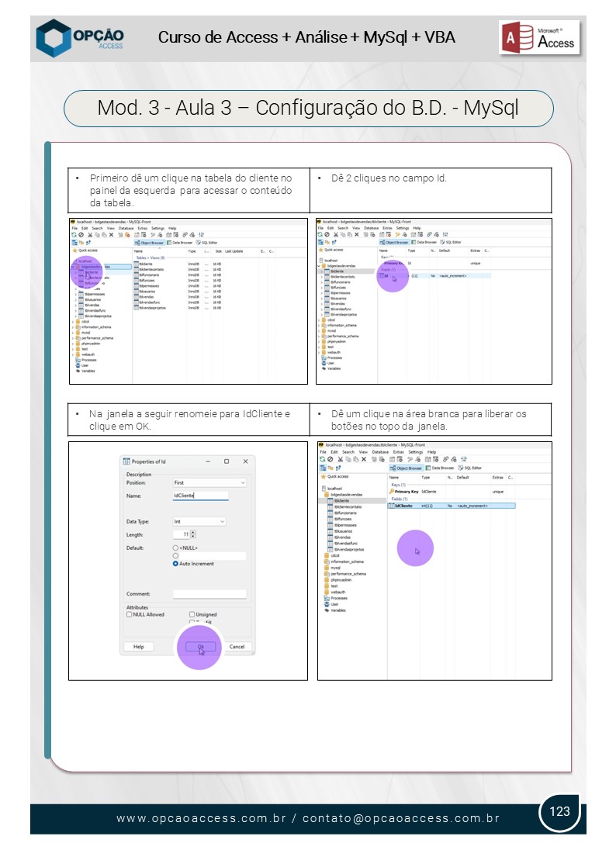
Task: Click Delete X icon in IdCliente fields window
Action: 363,459
